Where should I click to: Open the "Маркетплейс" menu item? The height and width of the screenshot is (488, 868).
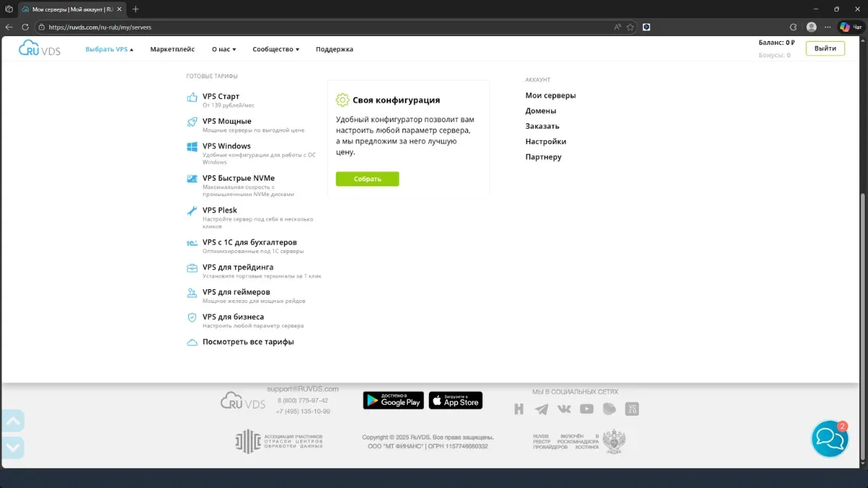[172, 49]
